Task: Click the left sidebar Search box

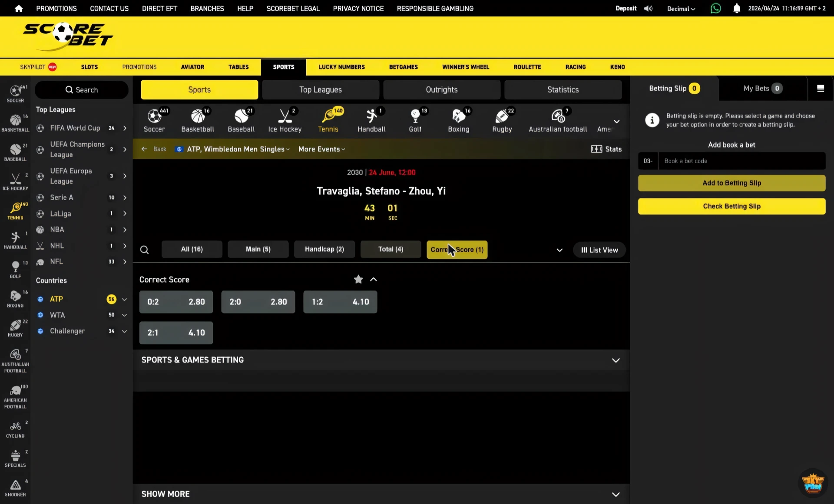Action: 82,90
